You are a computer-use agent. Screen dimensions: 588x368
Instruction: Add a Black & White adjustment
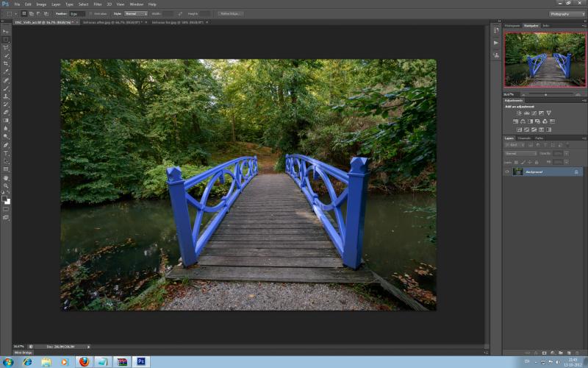pyautogui.click(x=530, y=121)
